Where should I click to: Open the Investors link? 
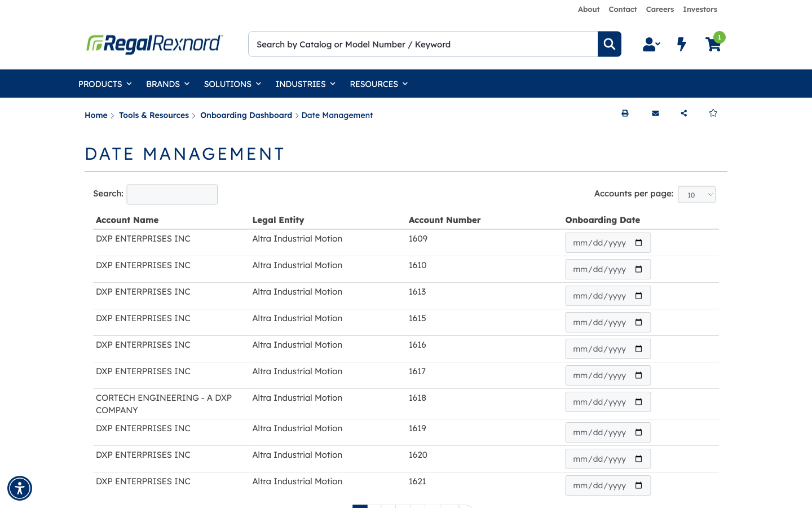[x=700, y=10]
